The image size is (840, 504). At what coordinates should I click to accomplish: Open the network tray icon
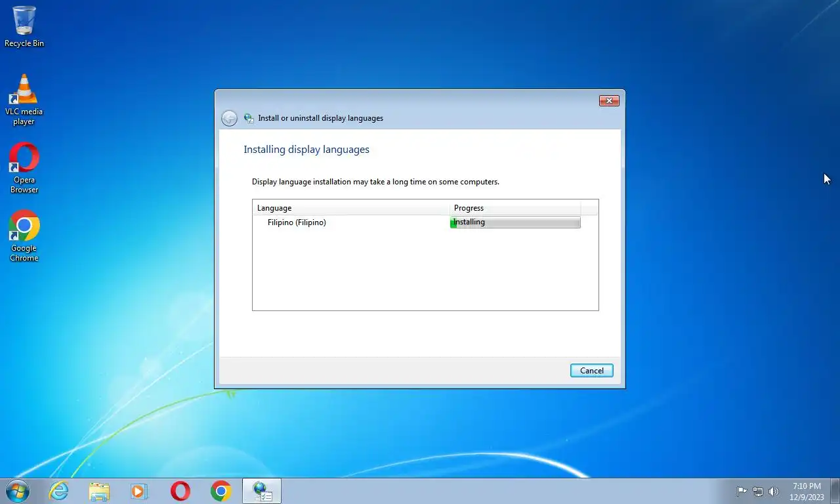[758, 491]
